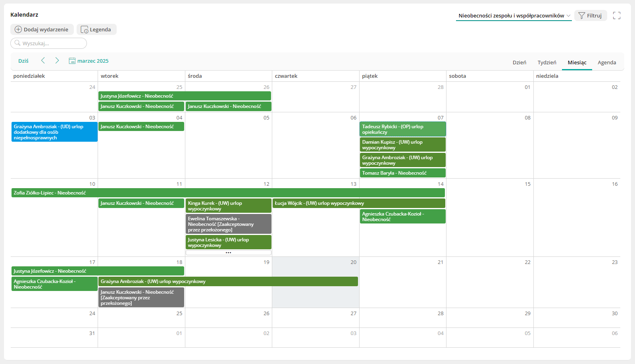Image resolution: width=635 pixels, height=364 pixels.
Task: Click the Dodaj wydarzenie button
Action: click(x=42, y=29)
